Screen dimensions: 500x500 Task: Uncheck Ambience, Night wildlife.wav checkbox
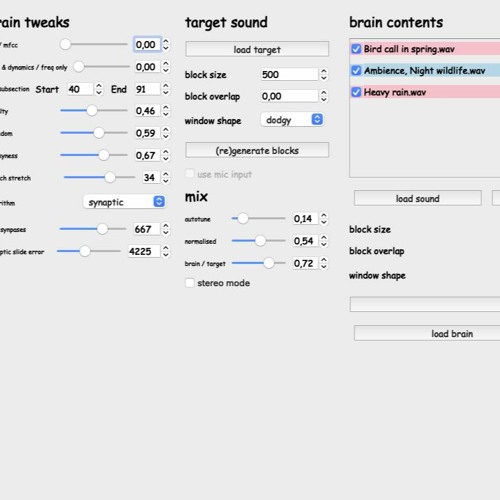tap(356, 71)
